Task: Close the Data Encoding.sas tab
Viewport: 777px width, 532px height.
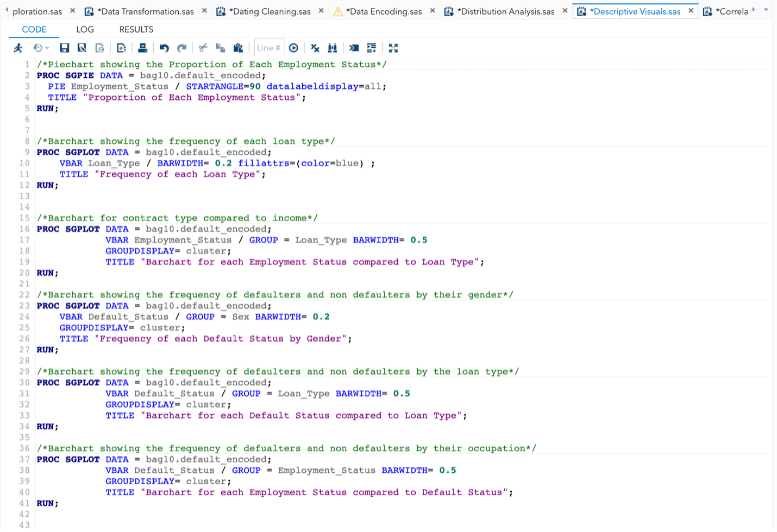Action: tap(433, 10)
